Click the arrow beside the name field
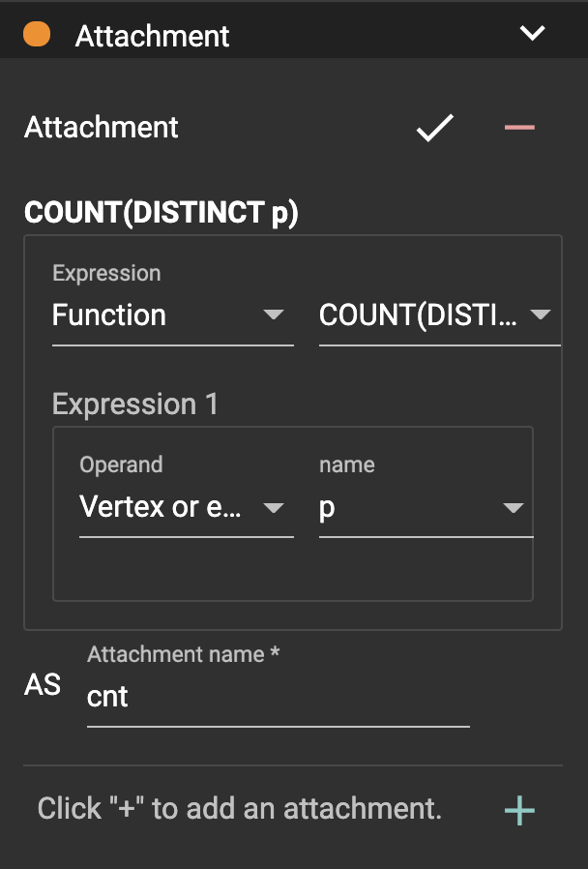The image size is (588, 869). pos(514,508)
